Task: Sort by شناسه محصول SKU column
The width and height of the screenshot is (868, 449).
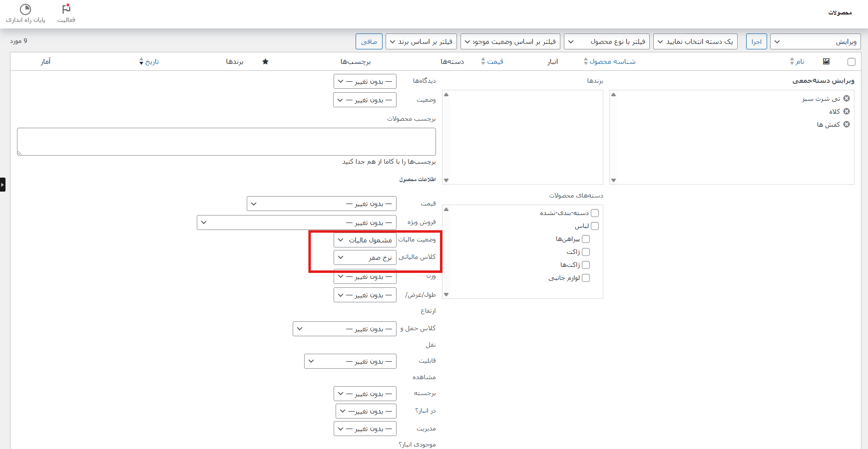Action: pyautogui.click(x=609, y=61)
